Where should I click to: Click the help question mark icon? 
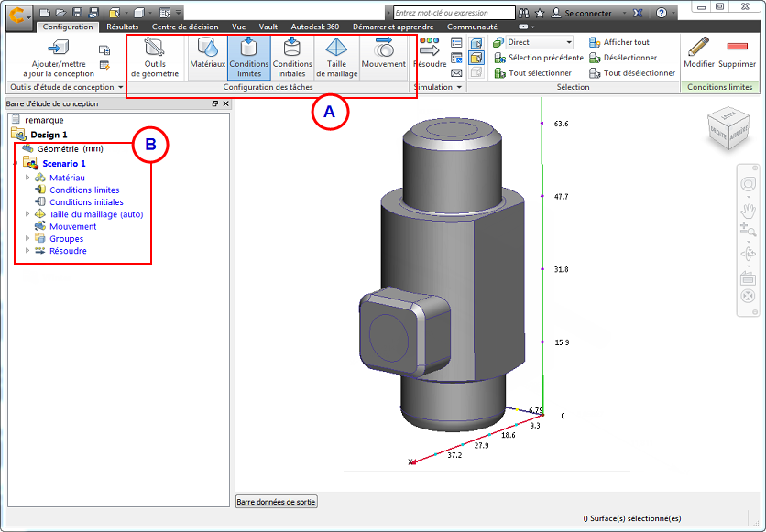click(661, 13)
